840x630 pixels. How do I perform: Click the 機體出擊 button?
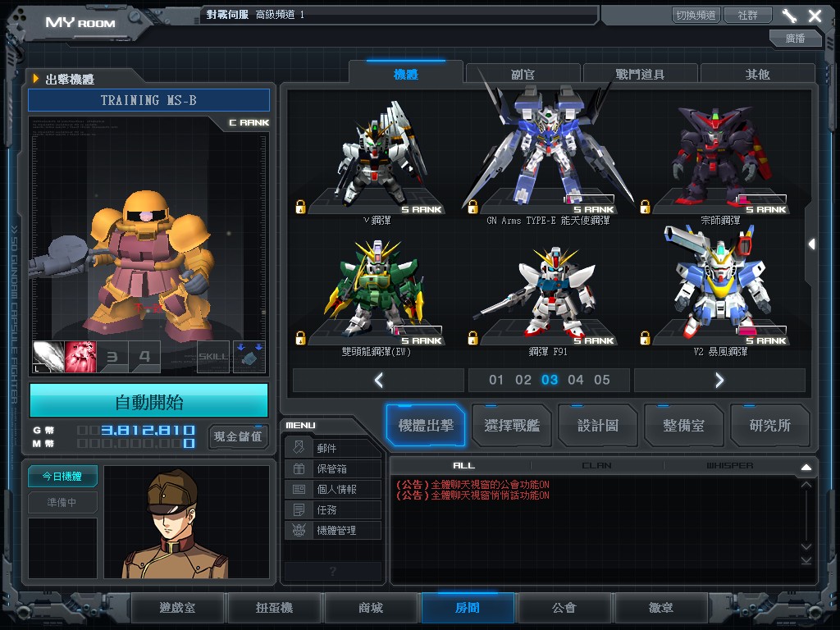pos(426,426)
